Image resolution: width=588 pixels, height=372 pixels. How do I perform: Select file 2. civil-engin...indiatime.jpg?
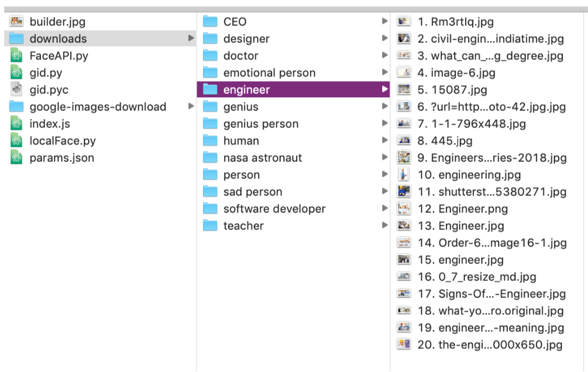point(491,39)
